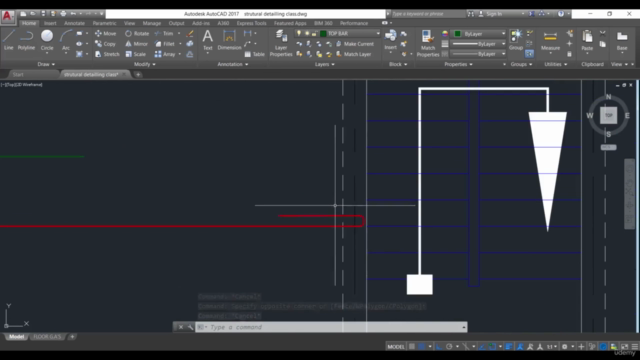Open the ByLayer color dropdown

[x=503, y=33]
